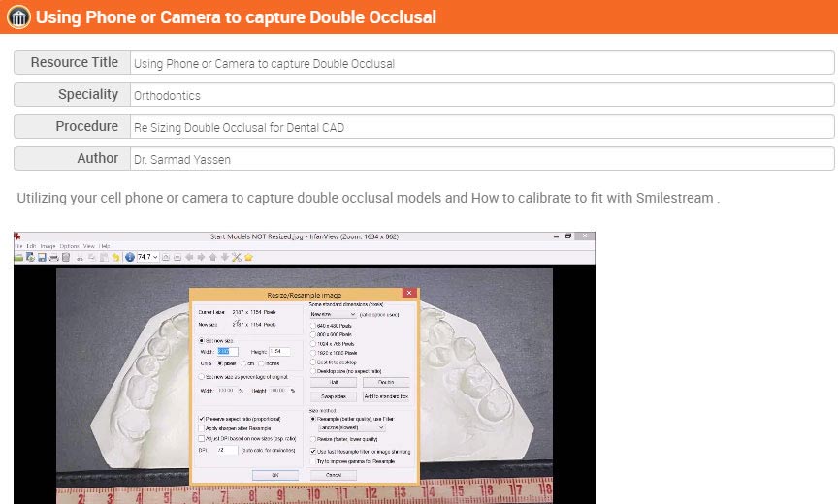Viewport: 838px width, 504px height.
Task: Open the File menu in IrfanView
Action: coord(18,246)
